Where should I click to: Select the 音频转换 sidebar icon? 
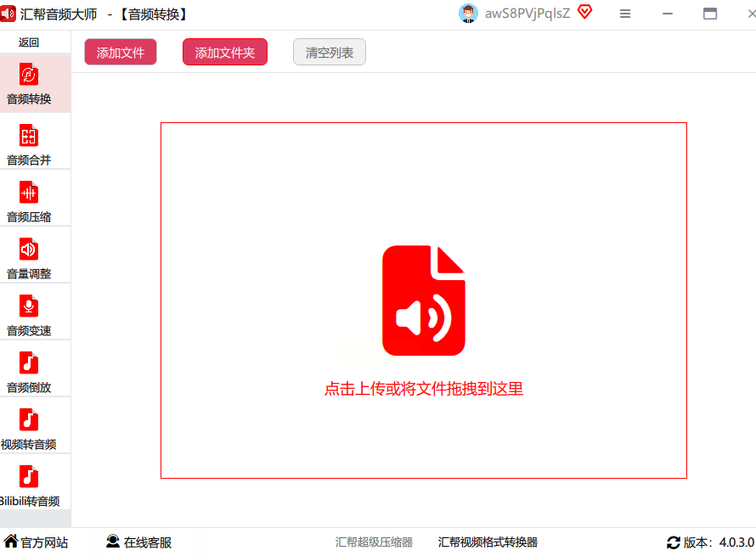click(29, 75)
